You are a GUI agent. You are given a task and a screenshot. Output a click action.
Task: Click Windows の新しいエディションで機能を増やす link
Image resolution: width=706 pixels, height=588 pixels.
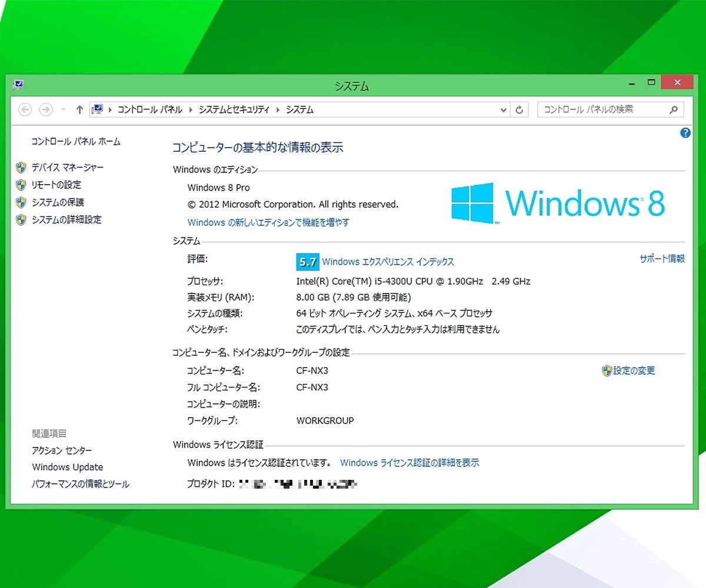click(x=268, y=222)
